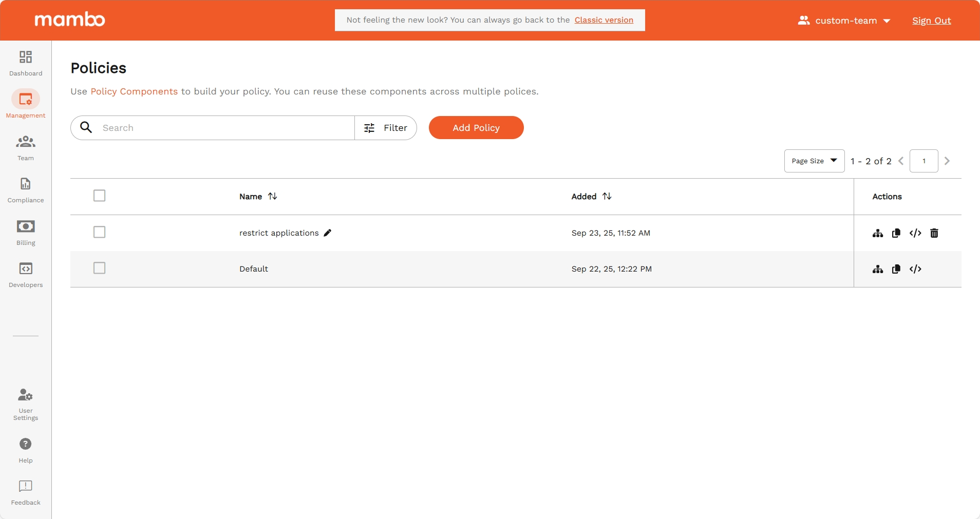The image size is (980, 519).
Task: Click the search magnifier icon
Action: coord(86,127)
